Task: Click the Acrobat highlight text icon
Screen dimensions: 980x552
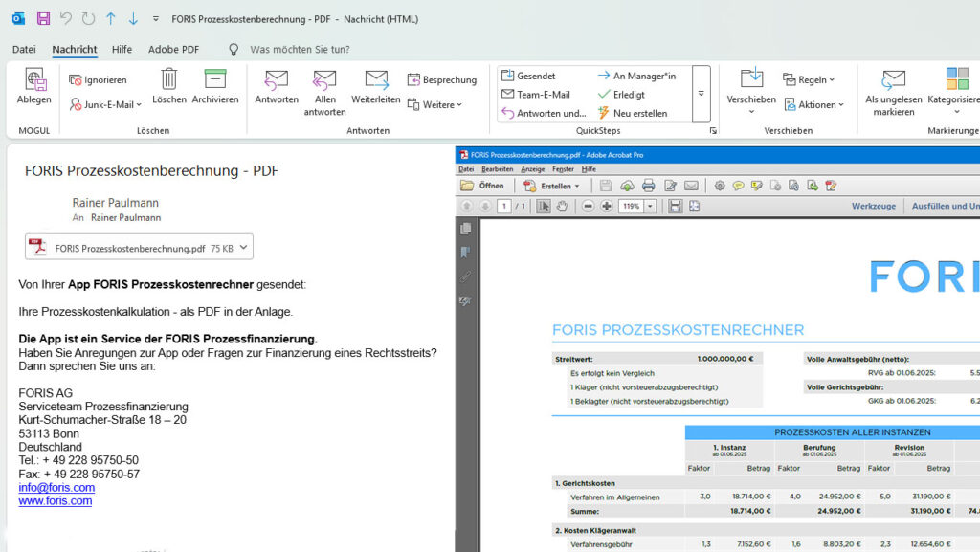Action: pos(757,186)
